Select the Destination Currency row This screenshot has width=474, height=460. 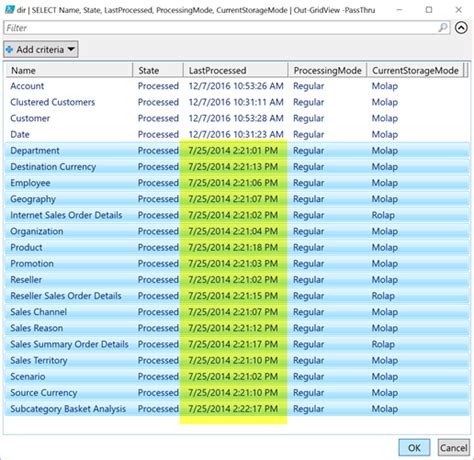pos(237,167)
